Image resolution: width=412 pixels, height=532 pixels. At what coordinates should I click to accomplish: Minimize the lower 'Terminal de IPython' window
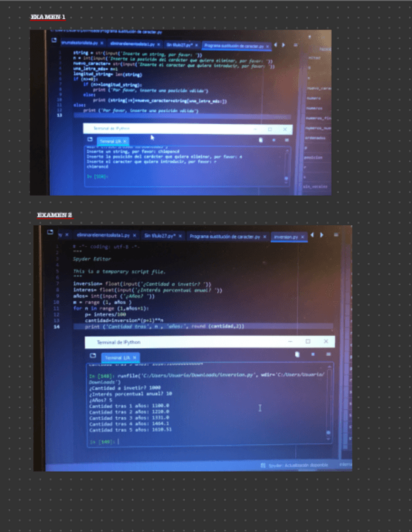click(290, 342)
